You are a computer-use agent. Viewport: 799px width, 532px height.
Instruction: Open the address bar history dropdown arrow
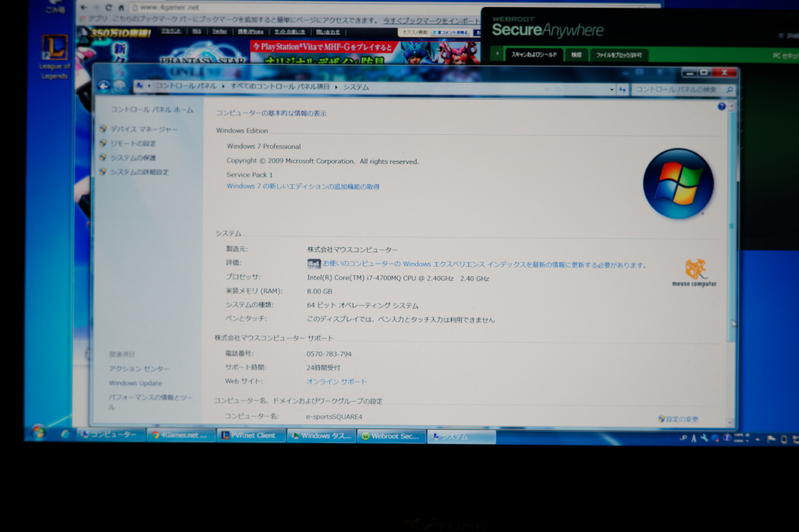pyautogui.click(x=612, y=90)
